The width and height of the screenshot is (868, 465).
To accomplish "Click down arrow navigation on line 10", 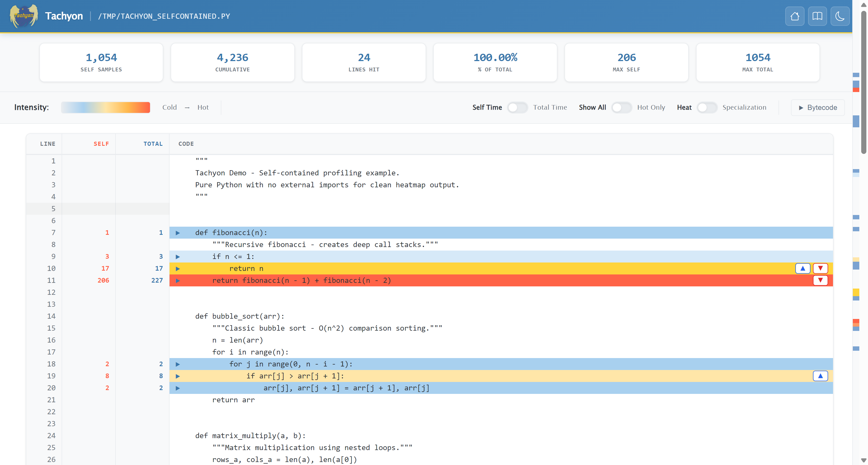I will tap(820, 268).
